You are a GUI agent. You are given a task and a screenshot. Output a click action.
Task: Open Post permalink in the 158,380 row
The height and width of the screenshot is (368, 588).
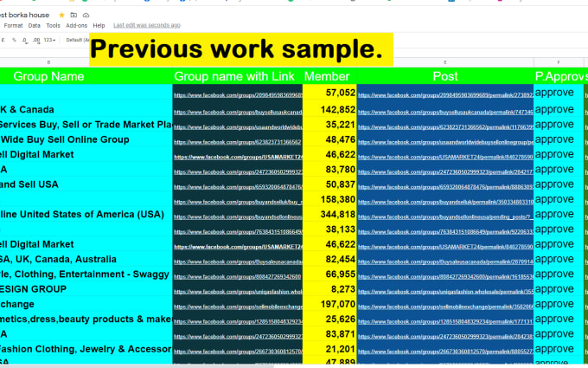(445, 202)
